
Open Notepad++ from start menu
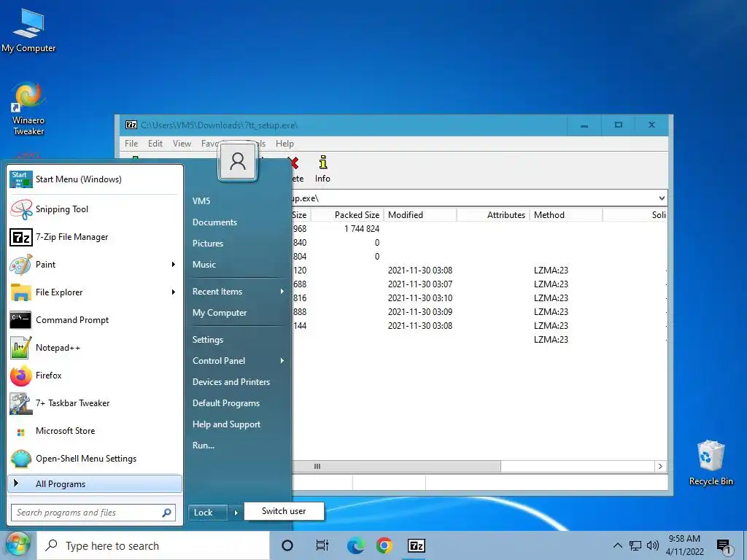[x=94, y=348]
